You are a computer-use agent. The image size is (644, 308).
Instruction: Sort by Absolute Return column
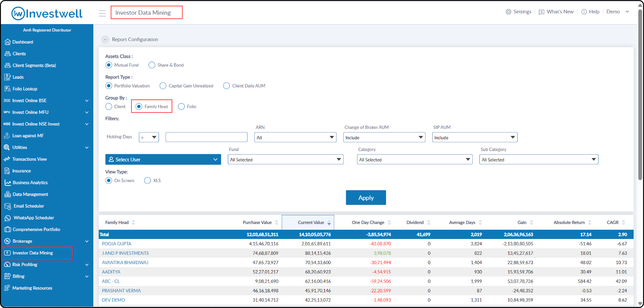click(572, 223)
